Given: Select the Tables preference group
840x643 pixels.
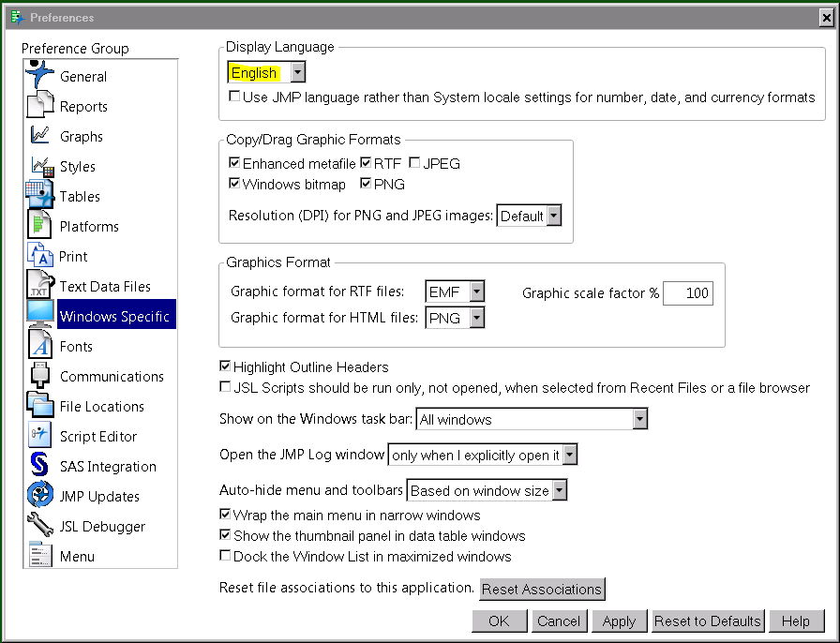Looking at the screenshot, I should (x=80, y=197).
